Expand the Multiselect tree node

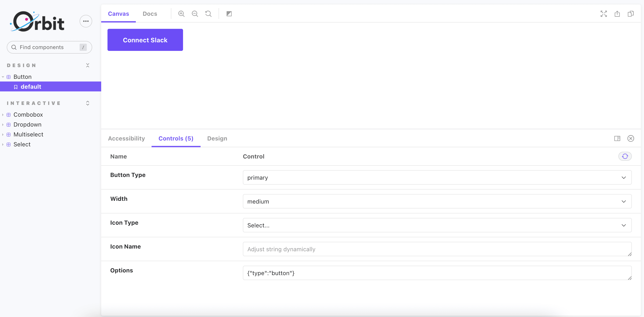[x=3, y=134]
